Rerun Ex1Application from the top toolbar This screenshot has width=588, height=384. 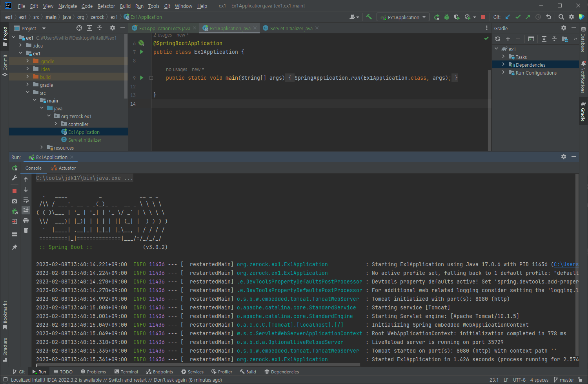point(437,17)
